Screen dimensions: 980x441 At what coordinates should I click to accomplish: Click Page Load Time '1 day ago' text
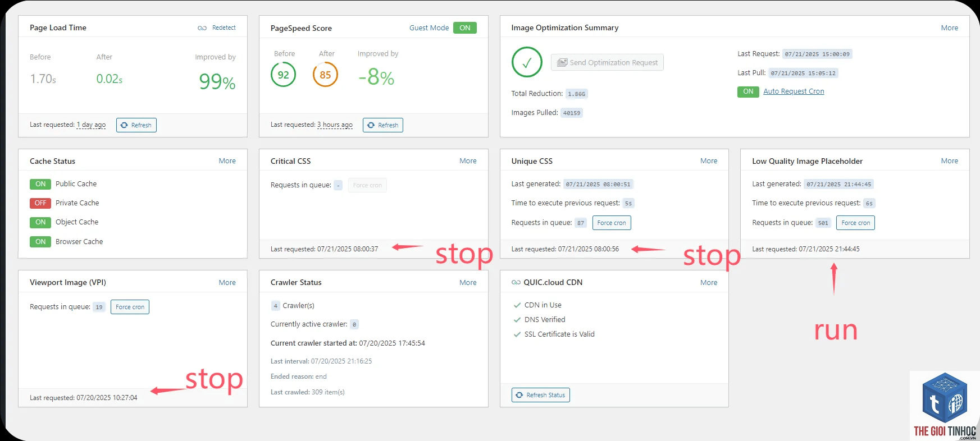91,125
